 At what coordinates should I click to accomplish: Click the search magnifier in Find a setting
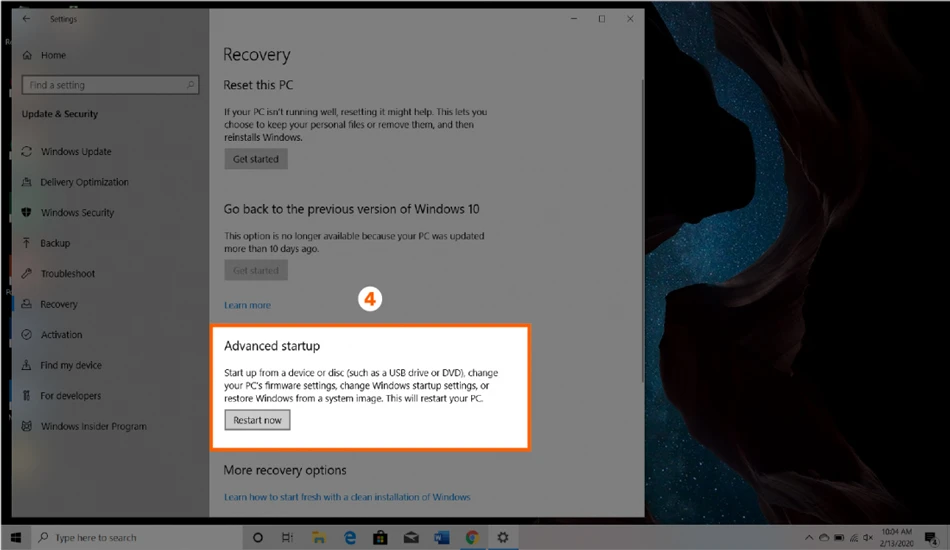pyautogui.click(x=190, y=85)
